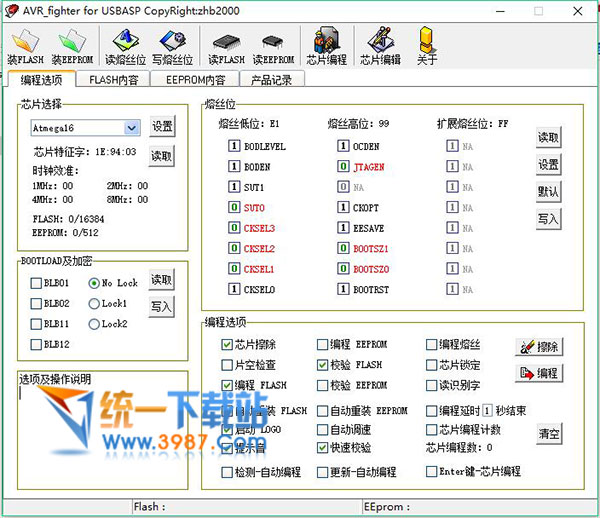
Task: Click 写入 button in BOOTLOAD section
Action: pyautogui.click(x=161, y=306)
